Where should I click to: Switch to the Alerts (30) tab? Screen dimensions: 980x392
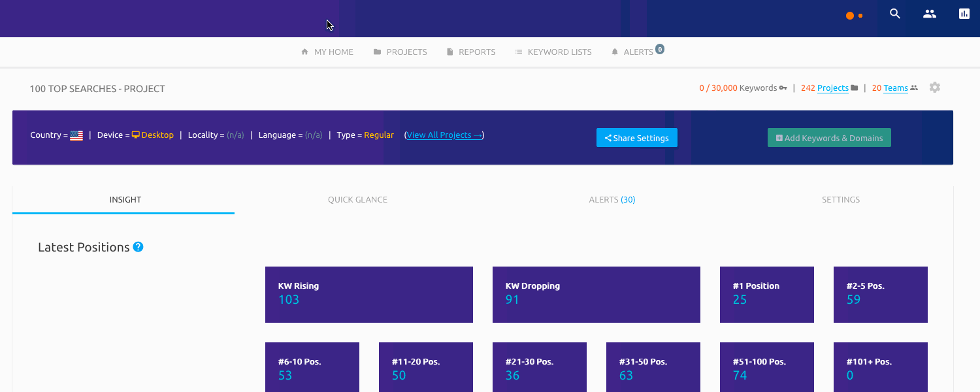[x=612, y=200]
